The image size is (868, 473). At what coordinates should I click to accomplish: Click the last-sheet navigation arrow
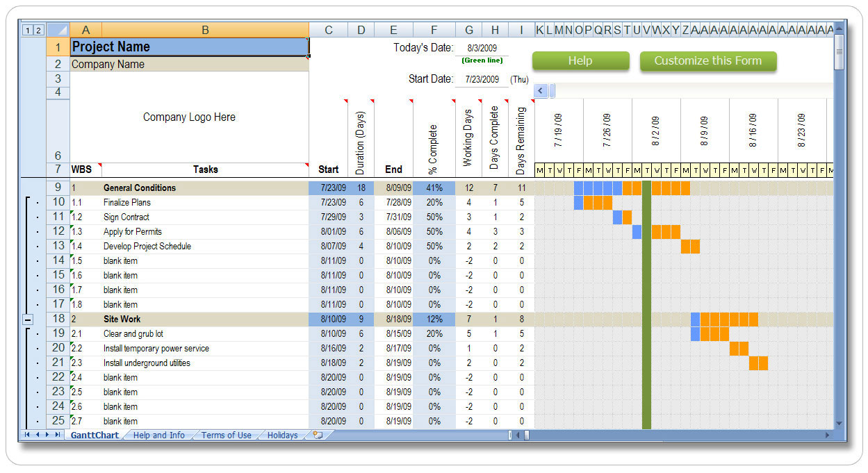[x=56, y=435]
